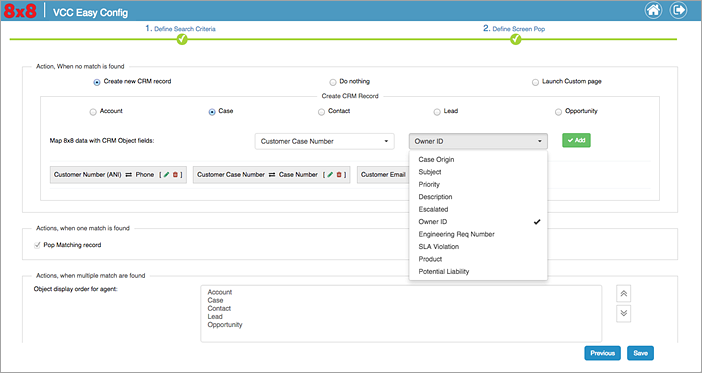Click the Customer Email mapping tag
Image resolution: width=702 pixels, height=373 pixels.
point(383,175)
